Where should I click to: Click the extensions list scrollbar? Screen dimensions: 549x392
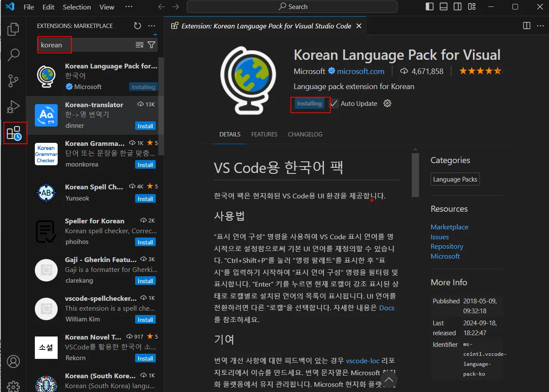point(161,106)
